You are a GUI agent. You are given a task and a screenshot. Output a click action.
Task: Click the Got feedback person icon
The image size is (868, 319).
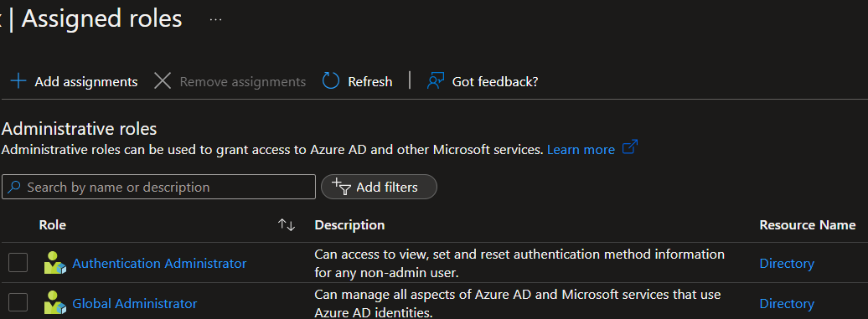click(436, 81)
